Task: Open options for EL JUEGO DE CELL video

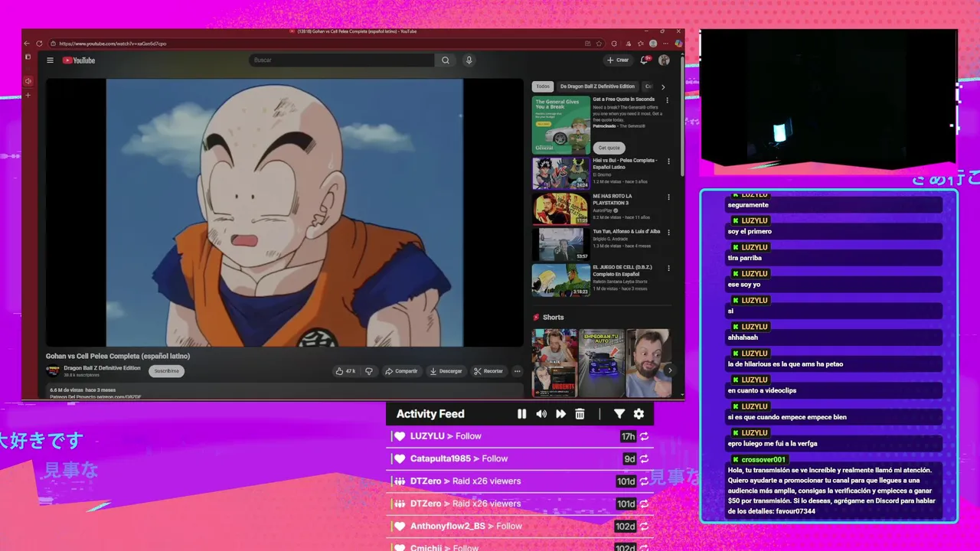Action: point(668,269)
